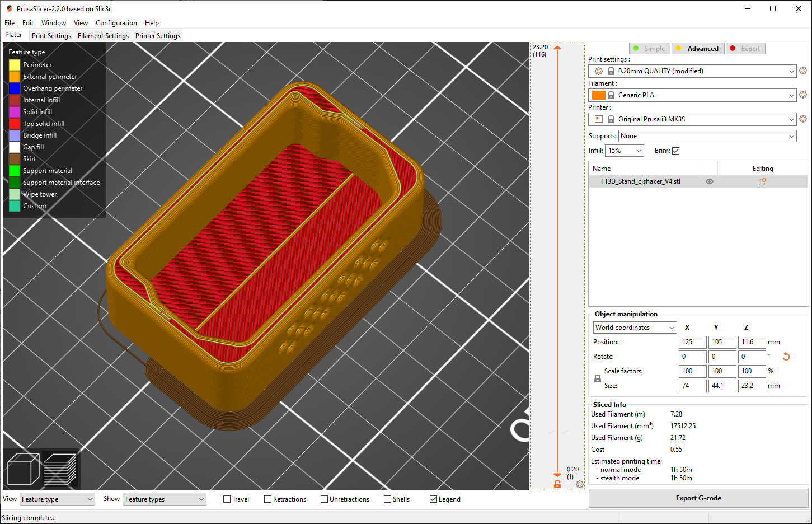Enable the Shells checkbox
Screen dimensions: 812x524
(x=387, y=499)
